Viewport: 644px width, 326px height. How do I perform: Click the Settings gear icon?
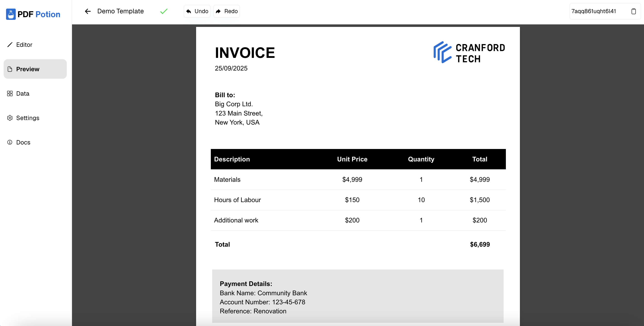click(10, 118)
